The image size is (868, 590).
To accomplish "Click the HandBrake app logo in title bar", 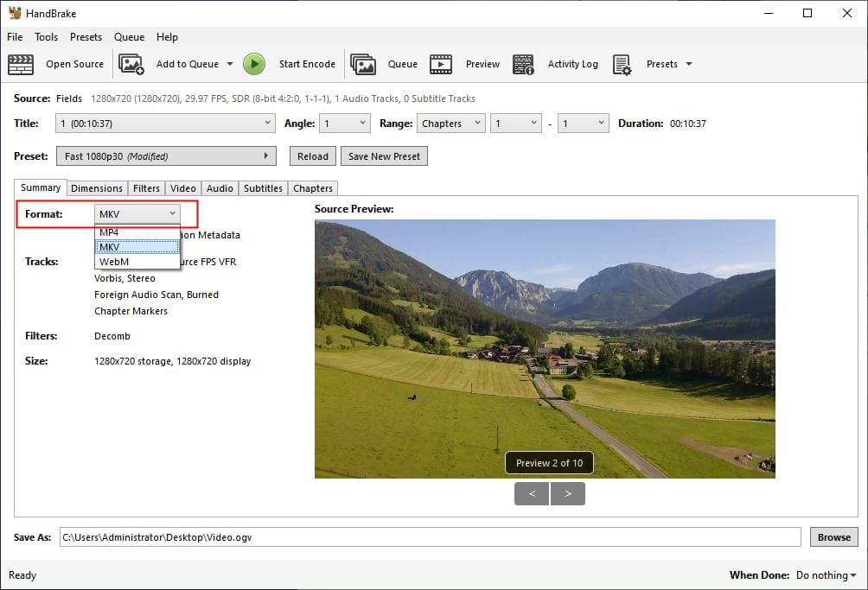I will click(15, 13).
